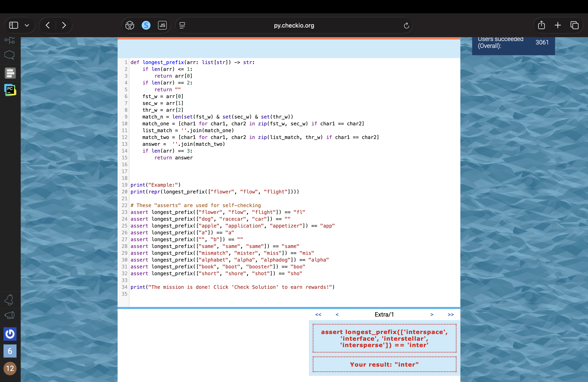This screenshot has width=588, height=382.
Task: Open the page reader menu icon
Action: coord(182,25)
